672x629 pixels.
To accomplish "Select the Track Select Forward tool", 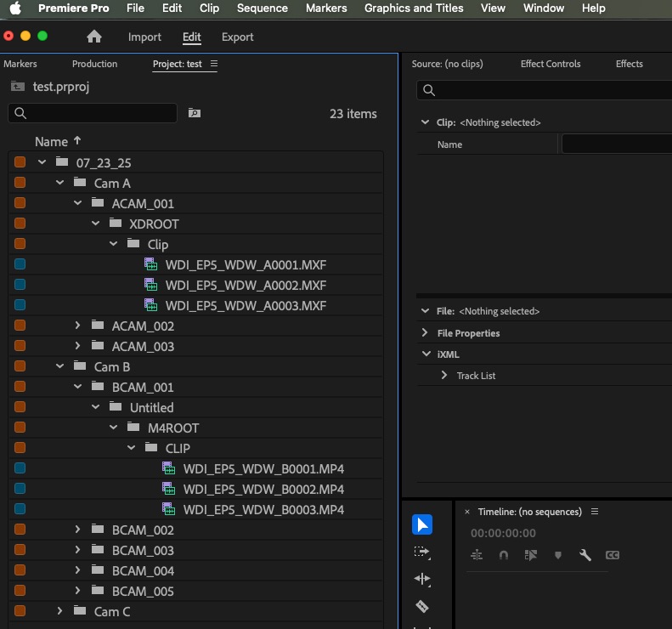I will (422, 552).
